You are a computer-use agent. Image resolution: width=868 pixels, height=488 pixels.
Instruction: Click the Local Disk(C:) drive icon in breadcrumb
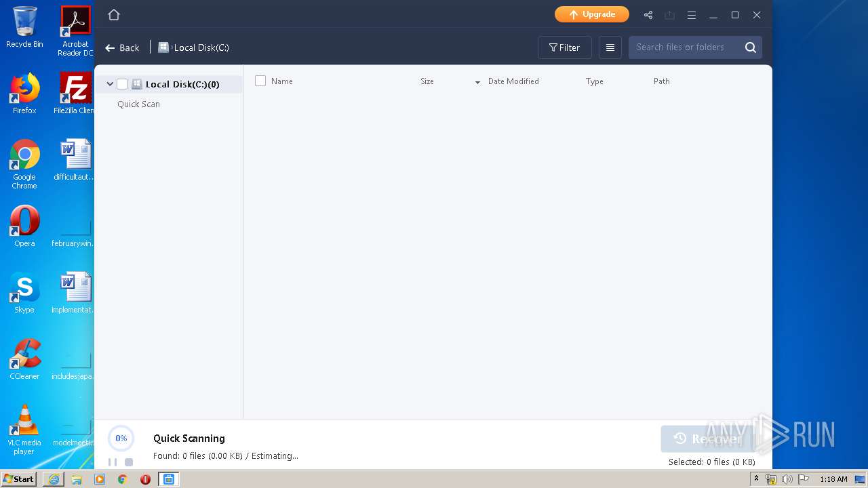click(163, 47)
